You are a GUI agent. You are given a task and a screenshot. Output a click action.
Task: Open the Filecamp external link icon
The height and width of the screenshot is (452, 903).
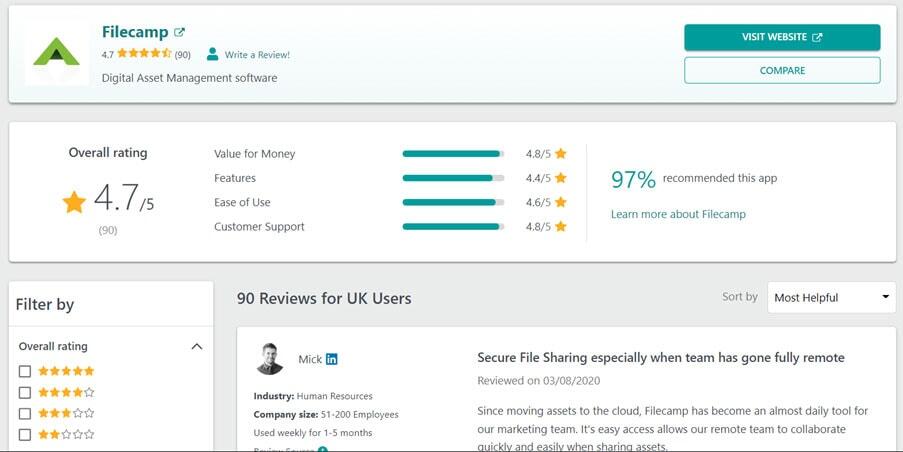(x=180, y=32)
